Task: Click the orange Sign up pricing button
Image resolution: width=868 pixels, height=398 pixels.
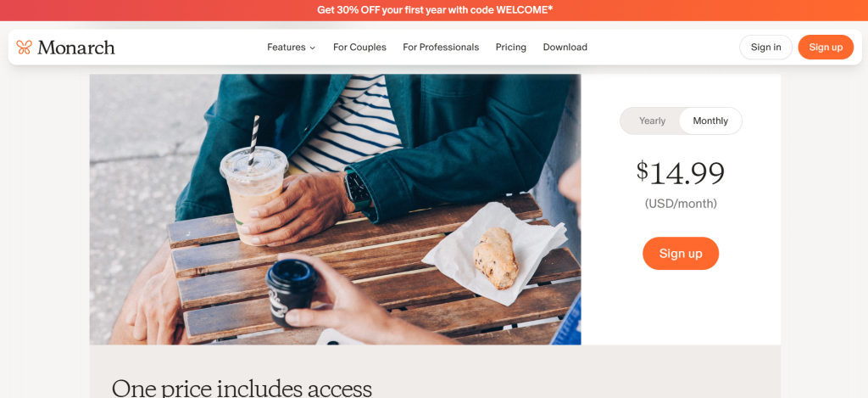Action: pos(681,254)
